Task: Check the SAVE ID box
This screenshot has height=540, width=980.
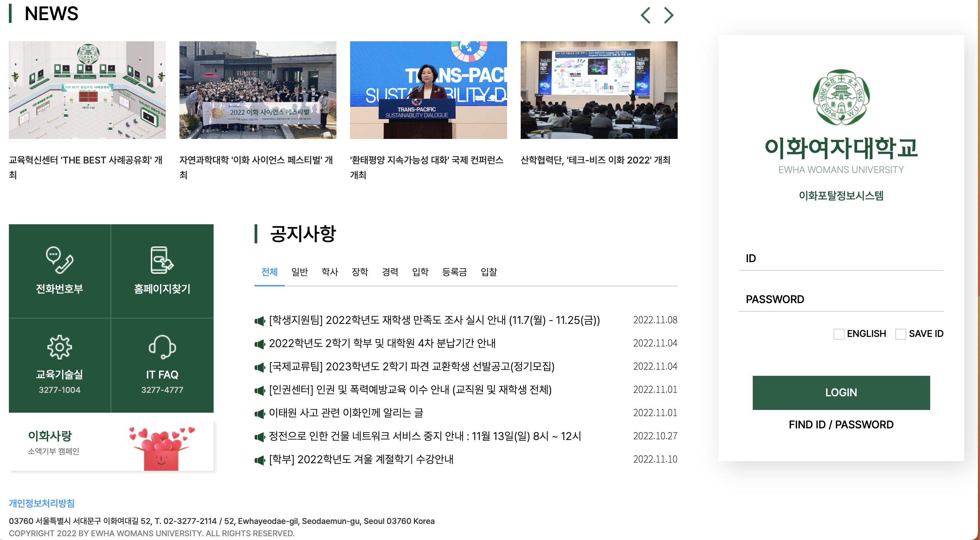Action: tap(900, 334)
